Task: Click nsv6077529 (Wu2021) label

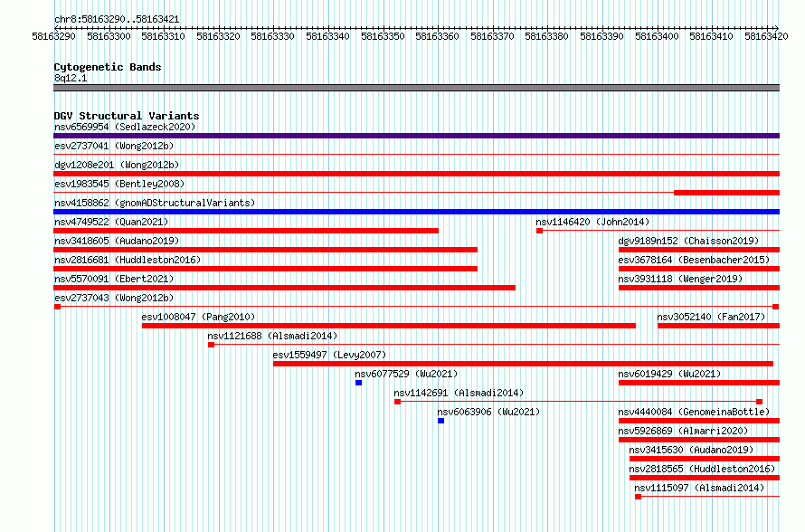Action: (x=406, y=374)
